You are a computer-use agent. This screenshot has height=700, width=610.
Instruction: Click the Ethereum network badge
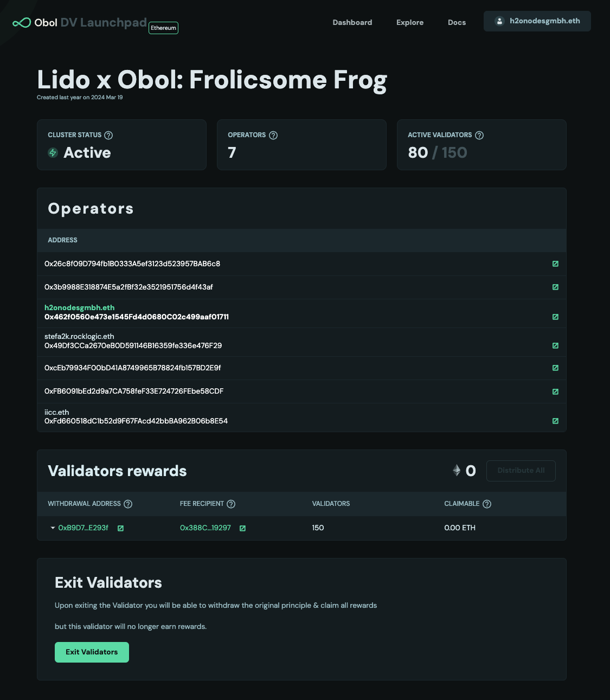pos(163,28)
